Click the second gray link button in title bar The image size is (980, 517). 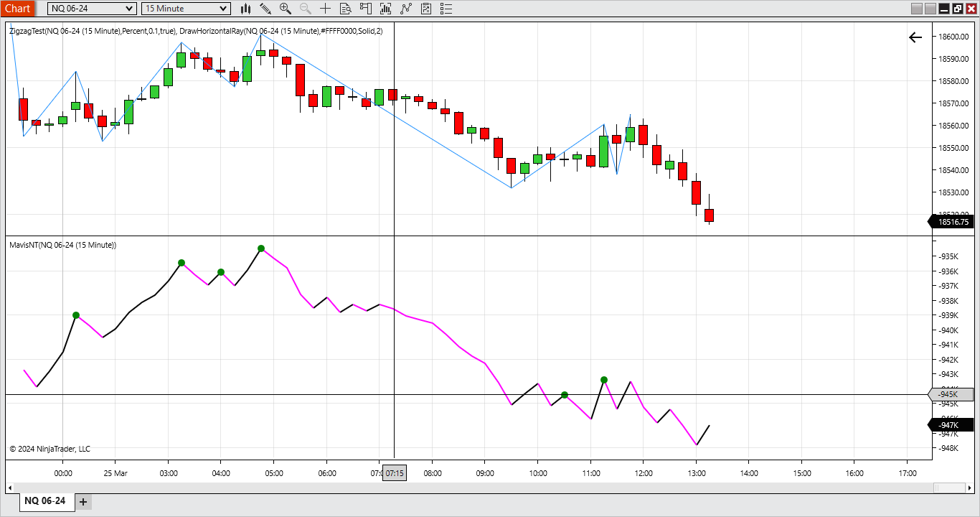[x=930, y=9]
